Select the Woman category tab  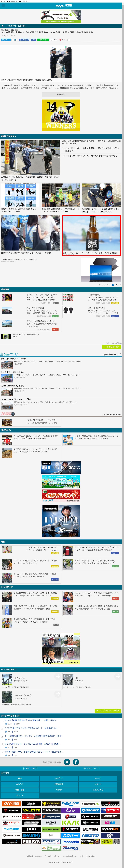59,790
